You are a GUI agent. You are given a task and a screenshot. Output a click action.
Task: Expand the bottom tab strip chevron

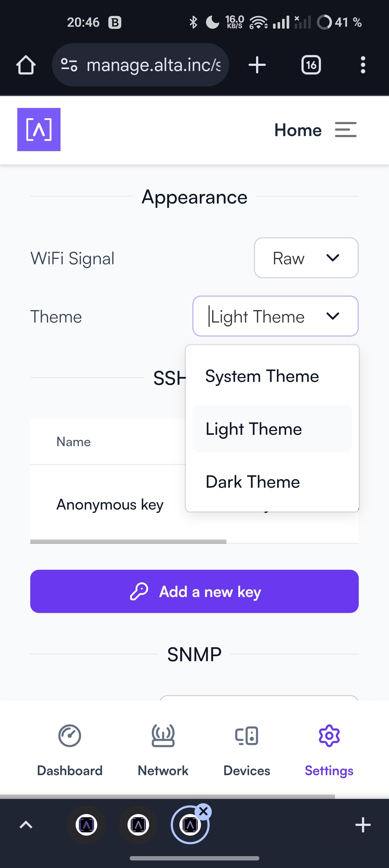[26, 825]
